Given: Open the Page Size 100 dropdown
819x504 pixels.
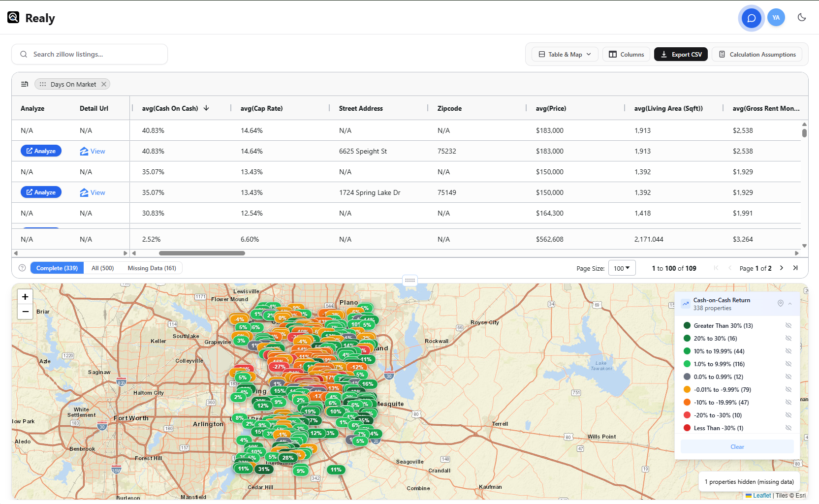Looking at the screenshot, I should pos(622,268).
